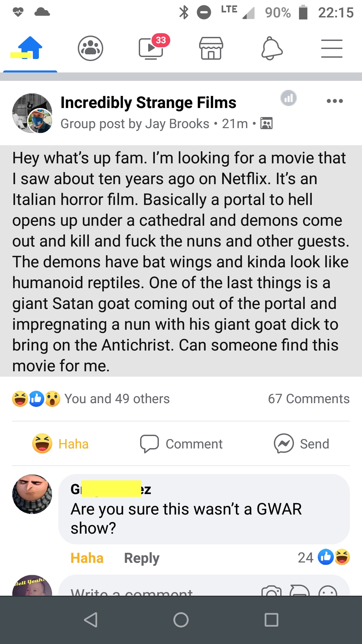View the 67 Comments
Screen dimensions: 362x644
coord(308,399)
